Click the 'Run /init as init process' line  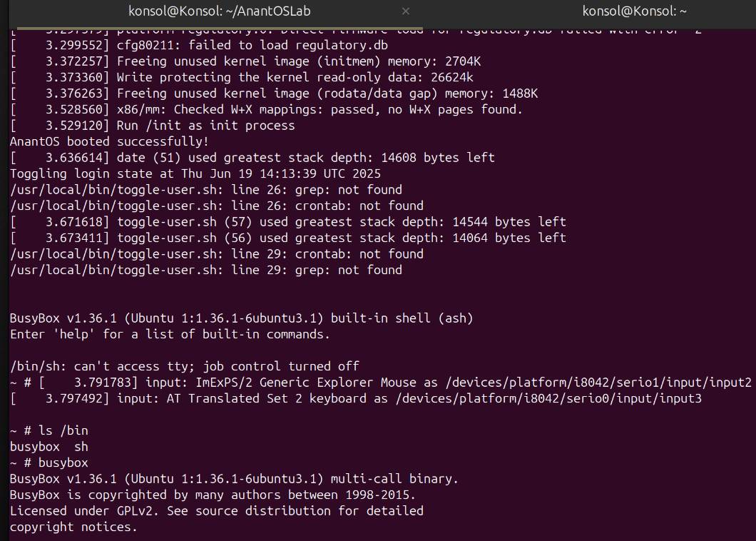click(153, 126)
